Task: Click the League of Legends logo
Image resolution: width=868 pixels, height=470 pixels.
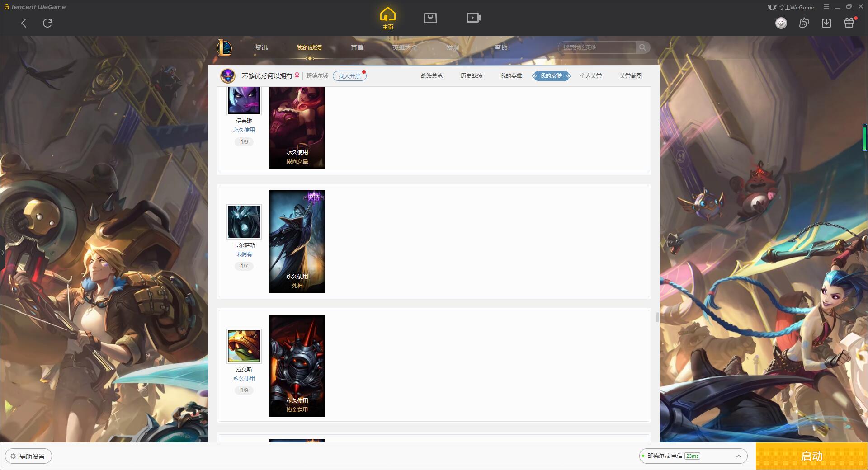Action: 224,47
